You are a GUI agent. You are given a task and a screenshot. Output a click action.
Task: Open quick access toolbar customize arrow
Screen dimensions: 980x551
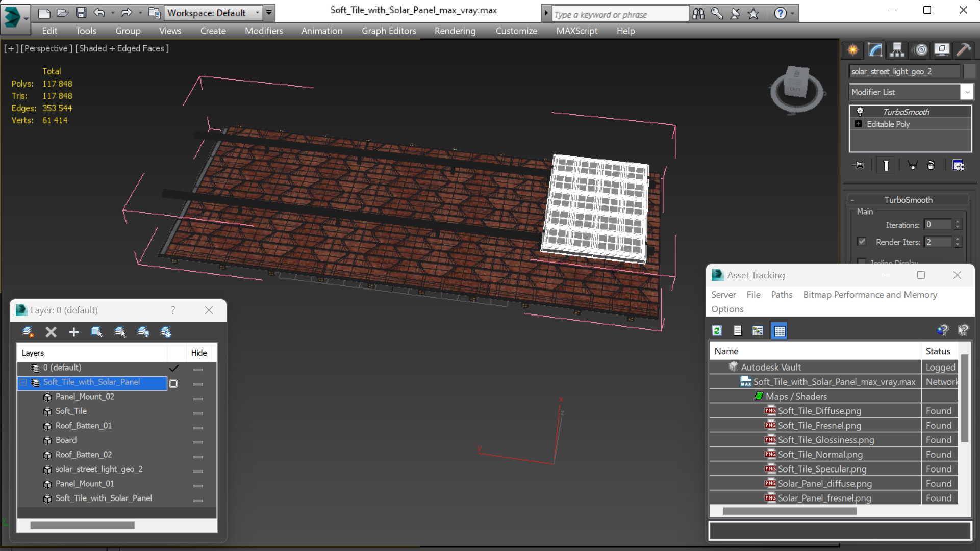pyautogui.click(x=269, y=13)
